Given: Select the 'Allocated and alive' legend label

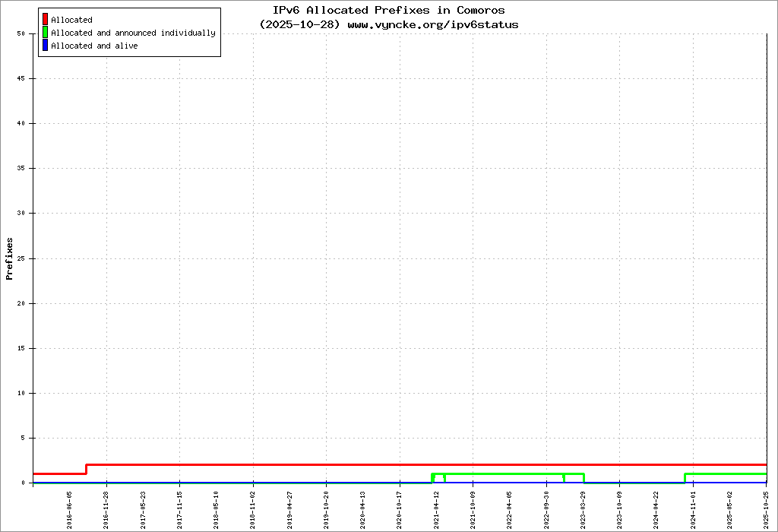Looking at the screenshot, I should tap(94, 46).
